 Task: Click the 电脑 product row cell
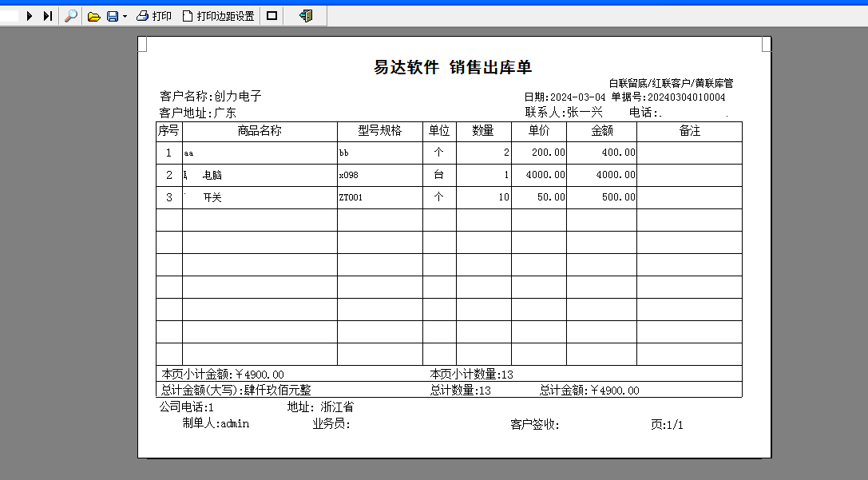pos(260,176)
